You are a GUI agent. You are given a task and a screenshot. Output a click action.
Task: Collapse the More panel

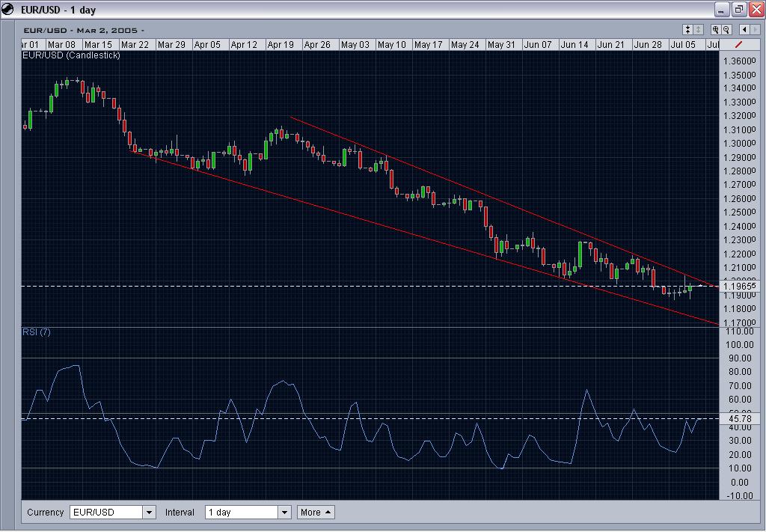[315, 512]
